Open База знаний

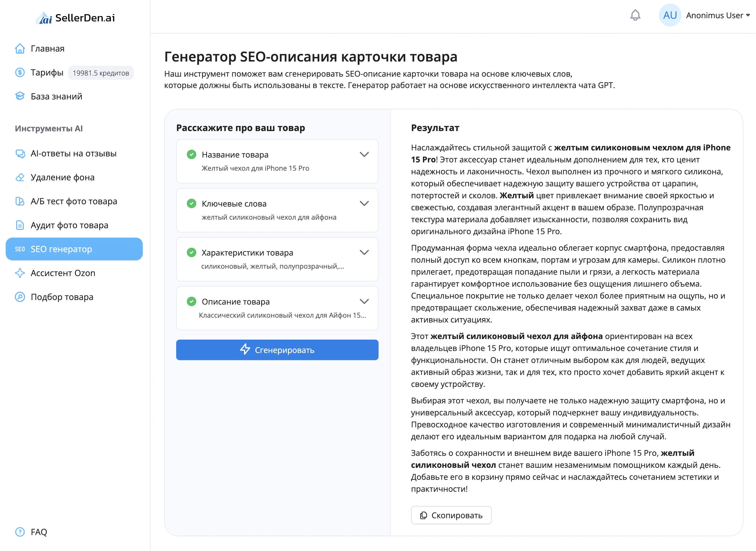tap(56, 96)
